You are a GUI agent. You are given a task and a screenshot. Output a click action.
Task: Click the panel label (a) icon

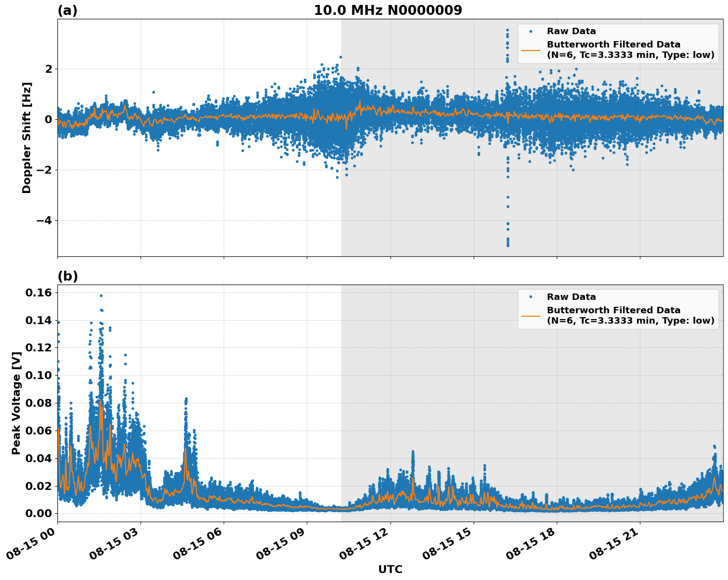click(67, 9)
